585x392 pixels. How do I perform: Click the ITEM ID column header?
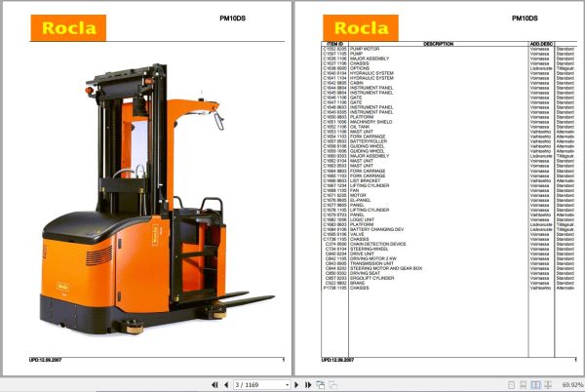pos(334,44)
